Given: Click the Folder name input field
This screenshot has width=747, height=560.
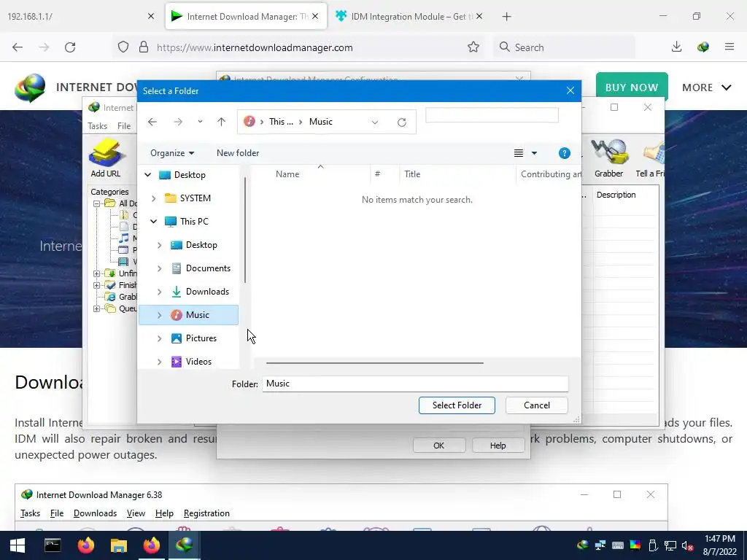Looking at the screenshot, I should (415, 384).
